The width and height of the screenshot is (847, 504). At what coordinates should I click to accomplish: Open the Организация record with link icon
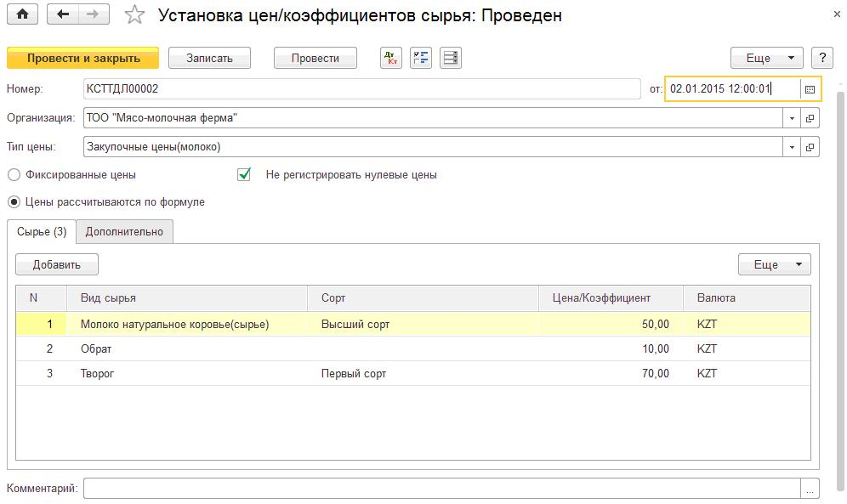pyautogui.click(x=810, y=118)
